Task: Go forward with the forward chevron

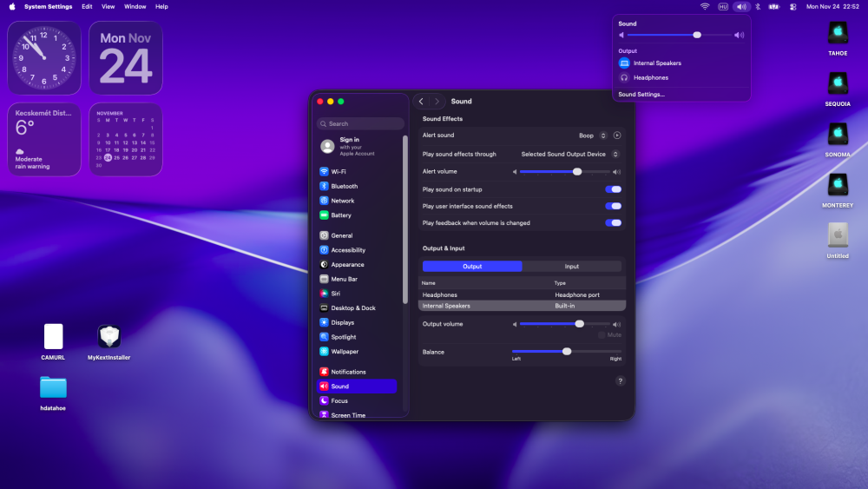Action: pos(437,102)
